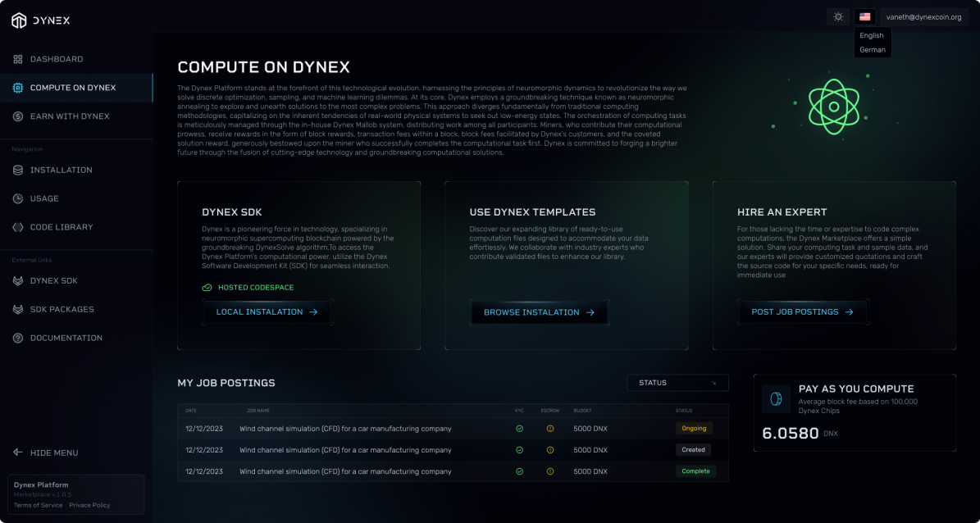Click the job name in the Ongoing row
Viewport: 980px width, 523px height.
pos(345,429)
